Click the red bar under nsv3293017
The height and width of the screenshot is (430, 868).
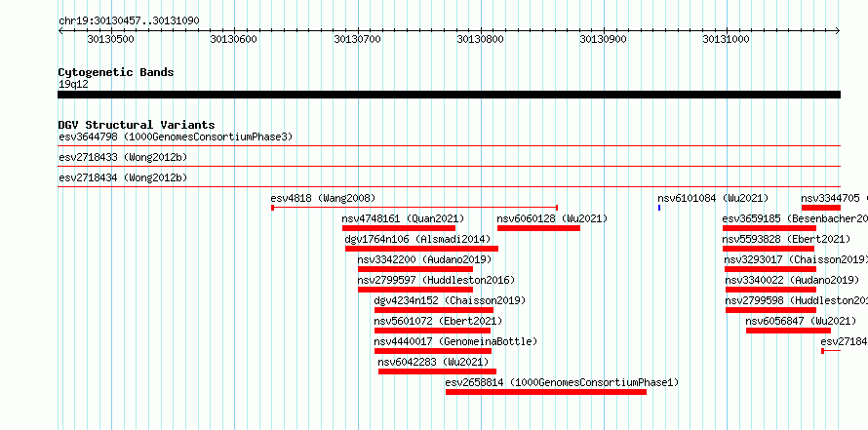tap(770, 269)
